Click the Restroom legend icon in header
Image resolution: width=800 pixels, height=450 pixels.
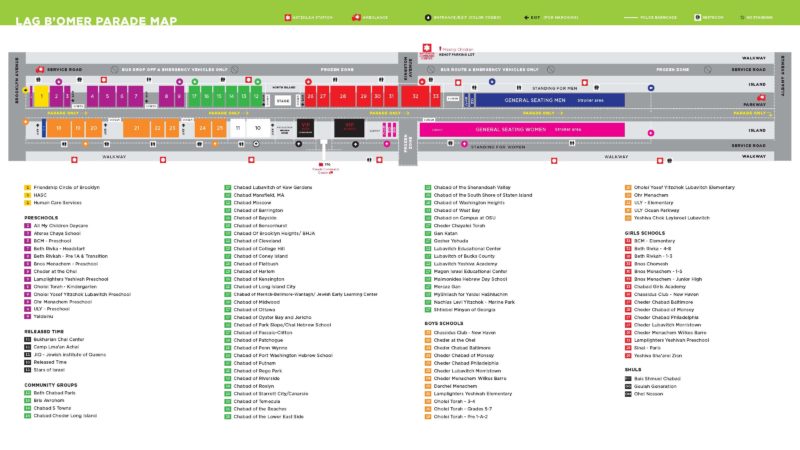pos(697,17)
